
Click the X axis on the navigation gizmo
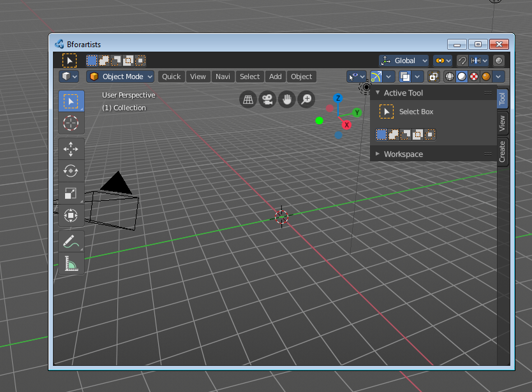(346, 125)
